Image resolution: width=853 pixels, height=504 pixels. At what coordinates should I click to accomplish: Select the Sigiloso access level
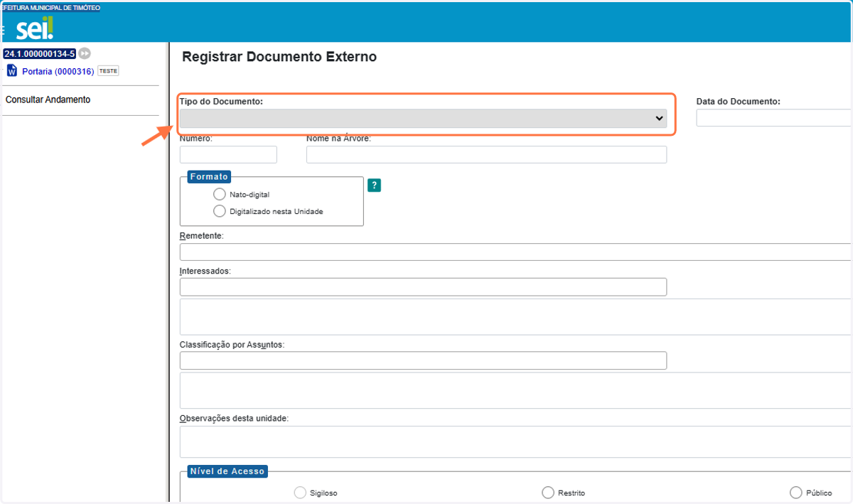300,493
